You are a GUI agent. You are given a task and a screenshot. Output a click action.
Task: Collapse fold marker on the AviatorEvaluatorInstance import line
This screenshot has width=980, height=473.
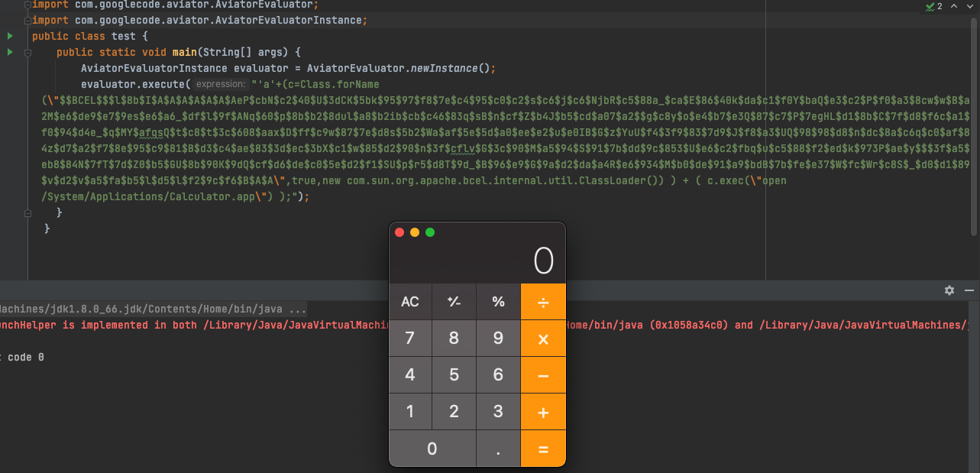(x=27, y=20)
